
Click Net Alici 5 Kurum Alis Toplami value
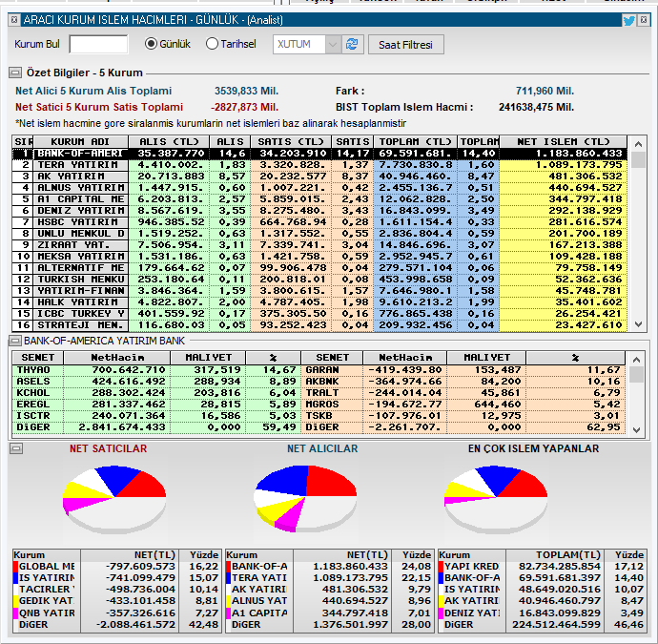click(246, 91)
